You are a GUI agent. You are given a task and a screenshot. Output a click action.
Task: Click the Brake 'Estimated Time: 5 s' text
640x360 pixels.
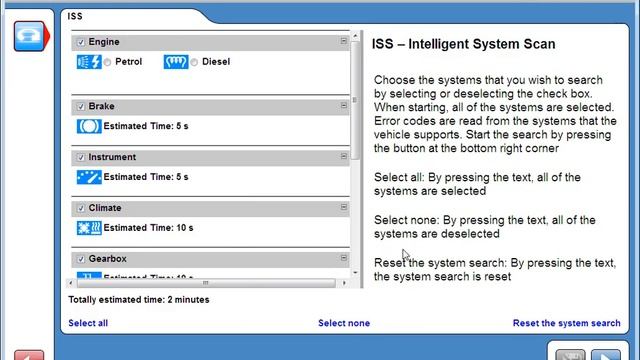point(146,126)
